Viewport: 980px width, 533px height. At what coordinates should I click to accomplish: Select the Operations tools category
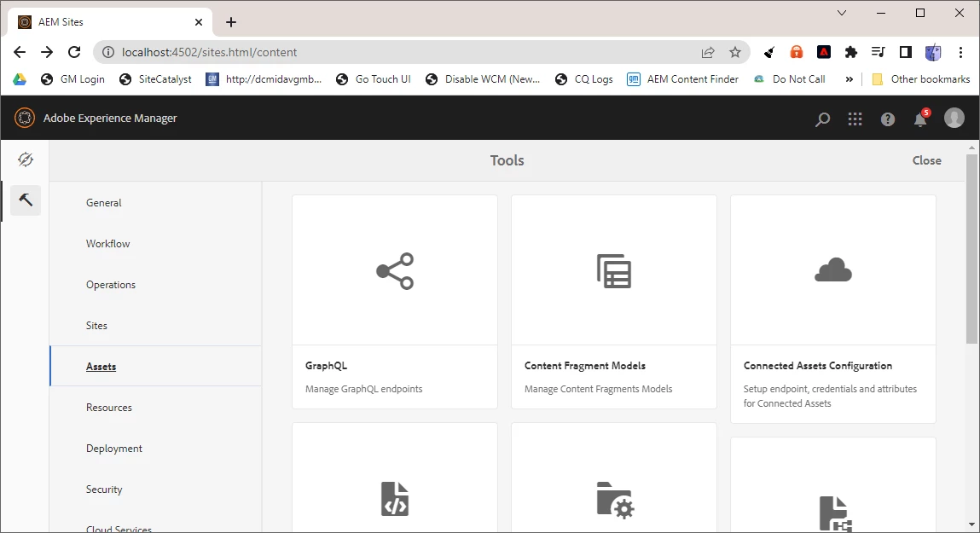pos(111,284)
